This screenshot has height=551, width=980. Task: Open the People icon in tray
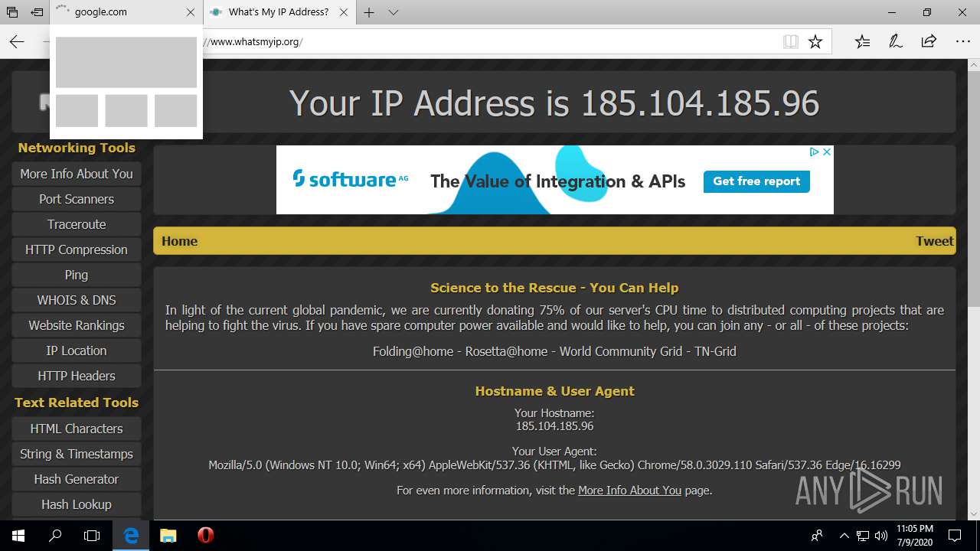pyautogui.click(x=818, y=536)
